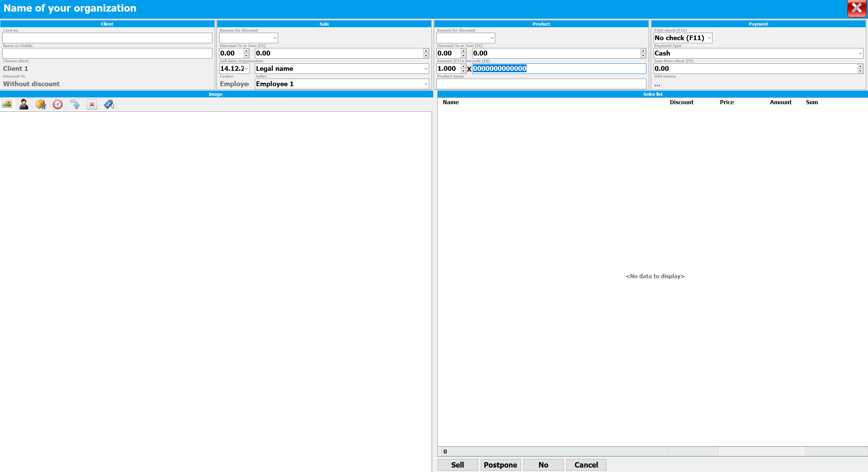868x472 pixels.
Task: Click the delete/remove red X icon in toolbar
Action: click(x=92, y=105)
